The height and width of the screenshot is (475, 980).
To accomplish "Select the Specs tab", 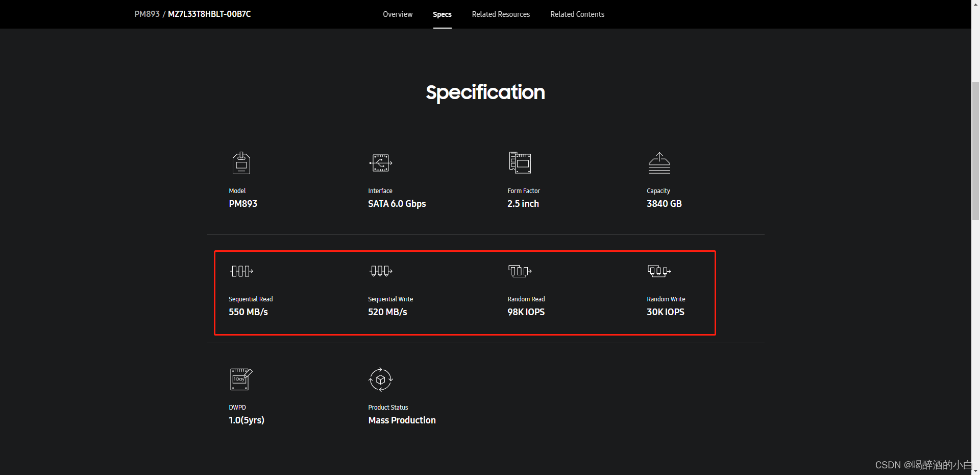I will click(x=442, y=14).
